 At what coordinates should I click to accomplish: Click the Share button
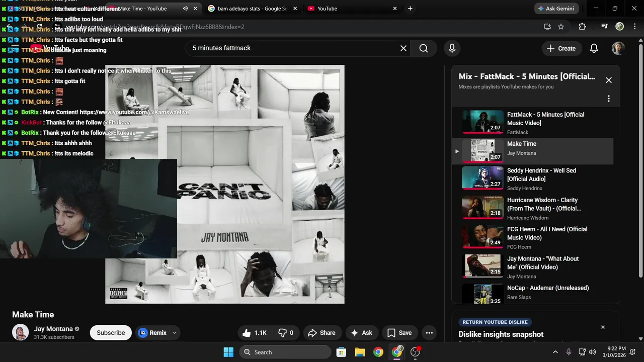[x=321, y=333]
